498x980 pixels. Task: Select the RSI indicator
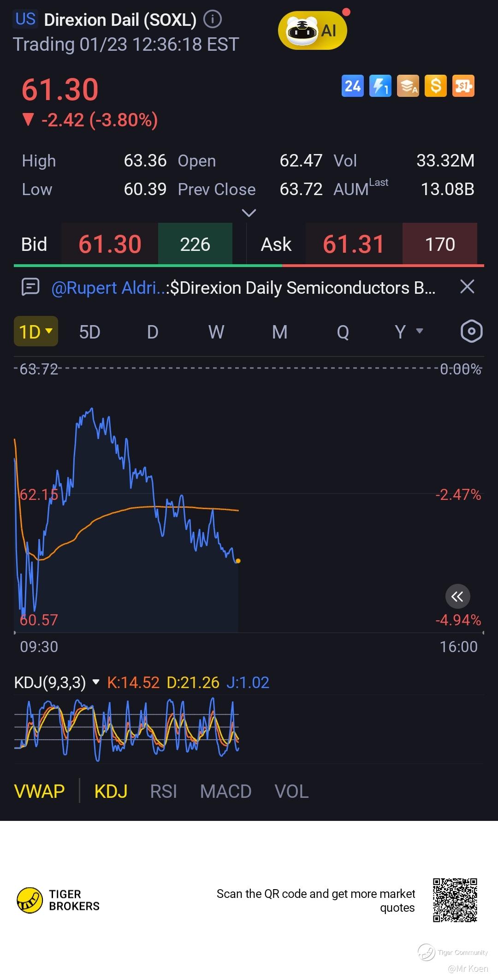[163, 791]
